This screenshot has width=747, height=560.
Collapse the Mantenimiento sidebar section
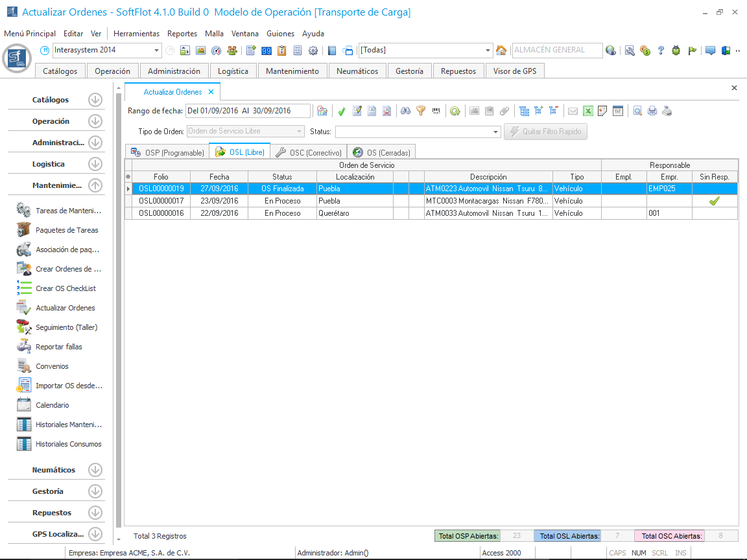pos(95,185)
